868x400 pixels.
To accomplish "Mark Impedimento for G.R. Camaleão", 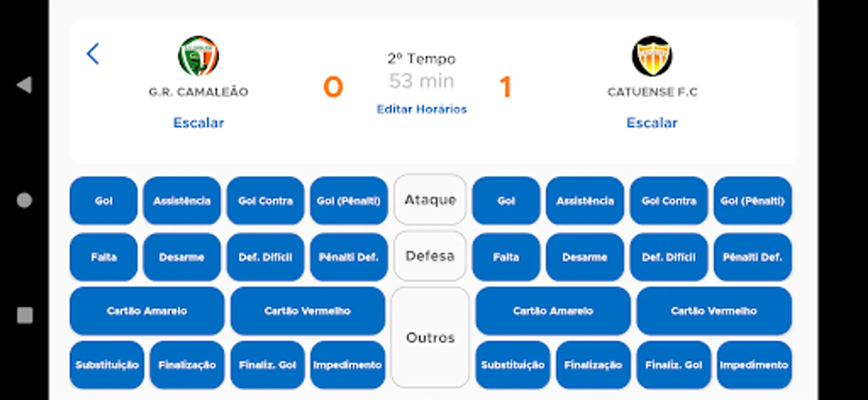I will click(x=347, y=365).
